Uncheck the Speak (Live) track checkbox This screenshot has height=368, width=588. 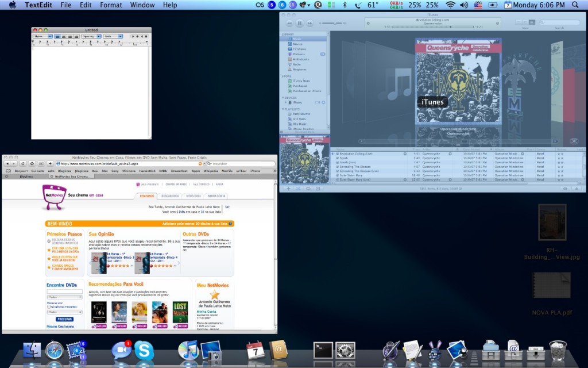338,163
